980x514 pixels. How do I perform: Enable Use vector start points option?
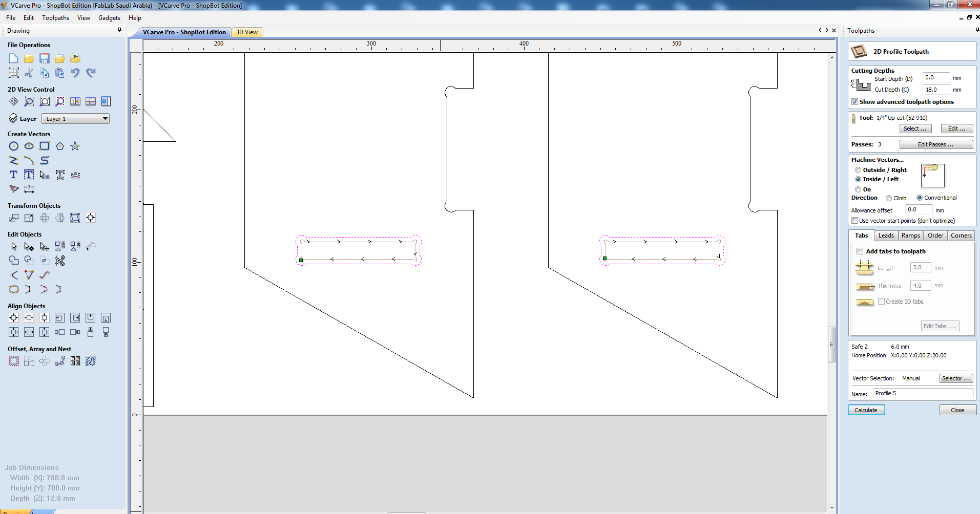(x=854, y=221)
